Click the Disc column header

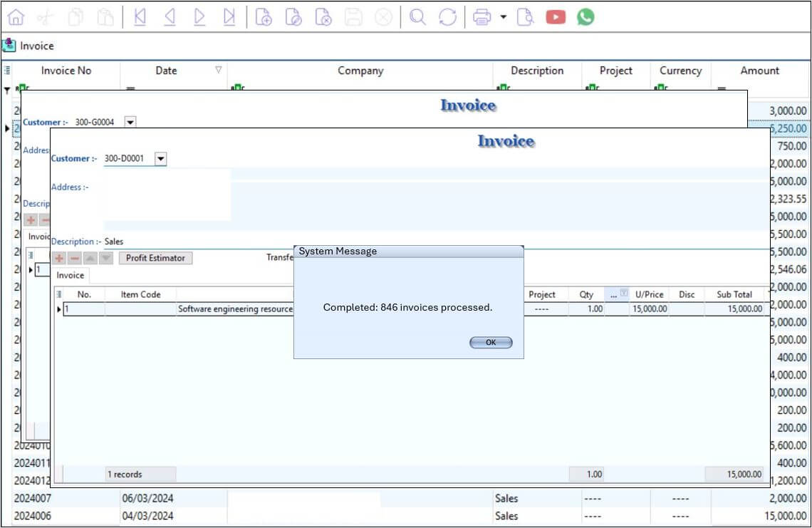pos(687,294)
